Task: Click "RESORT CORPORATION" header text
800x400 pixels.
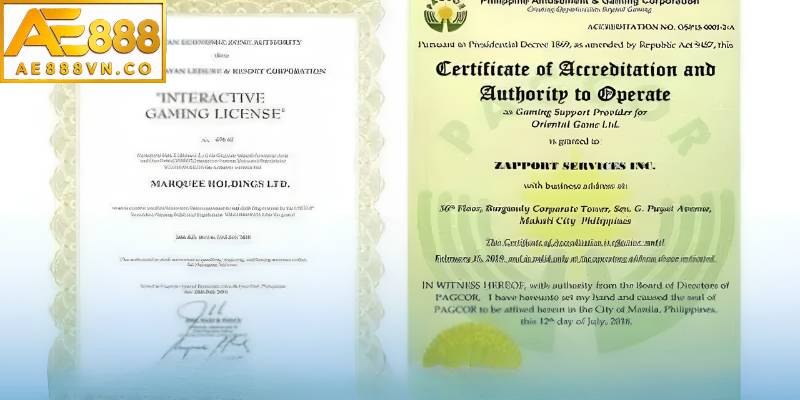Action: click(279, 71)
